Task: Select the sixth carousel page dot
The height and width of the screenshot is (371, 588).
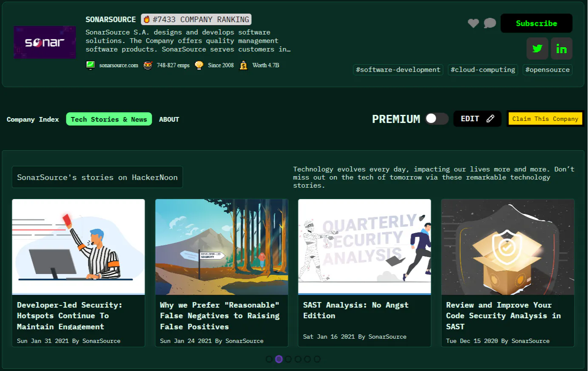Action: [x=317, y=359]
